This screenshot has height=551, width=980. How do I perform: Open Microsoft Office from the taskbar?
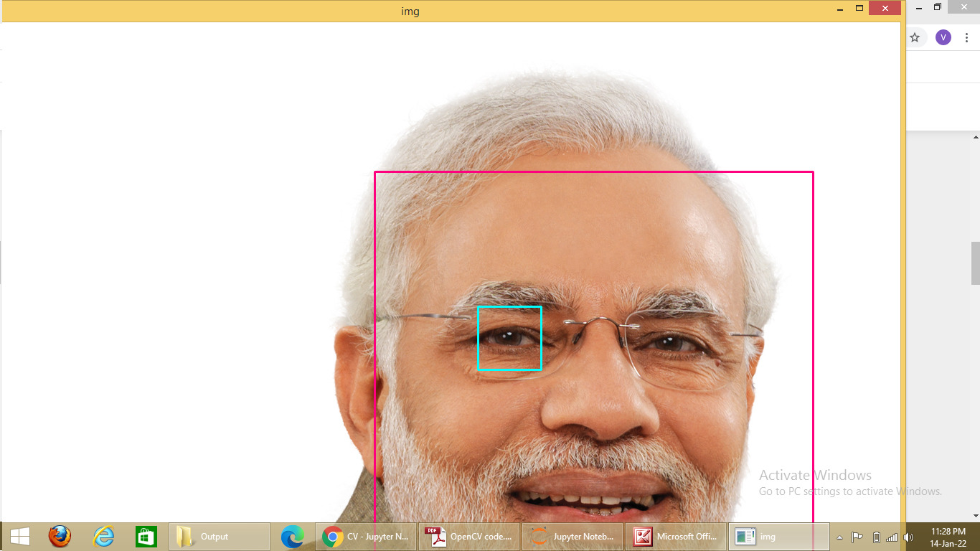pyautogui.click(x=675, y=536)
